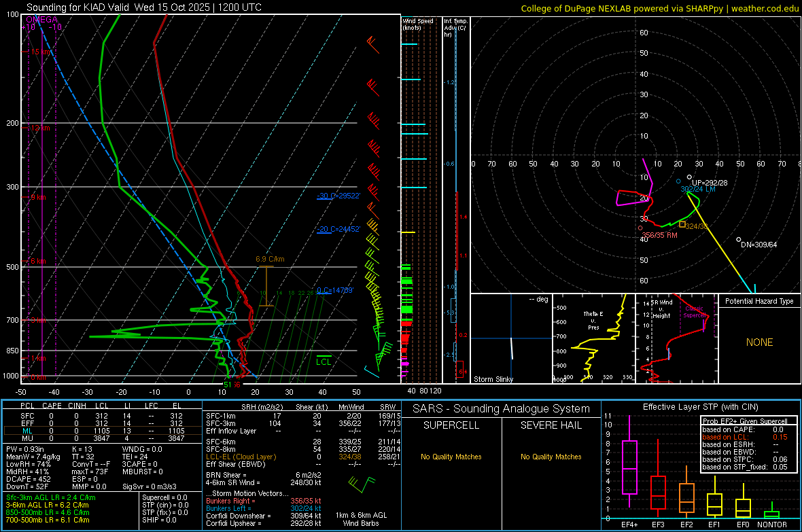Click the orange 'LCL-EL (Cloud Layer)' row
This screenshot has height=532, width=802.
point(303,457)
